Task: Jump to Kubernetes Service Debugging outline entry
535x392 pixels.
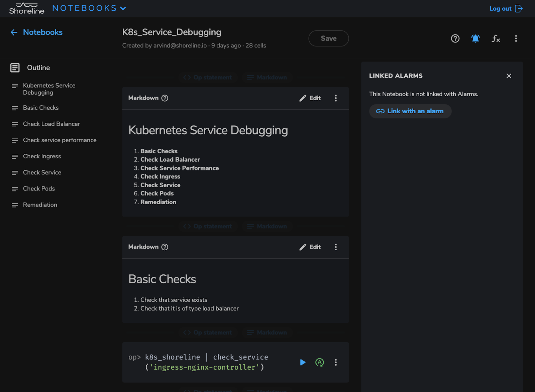Action: coord(49,89)
